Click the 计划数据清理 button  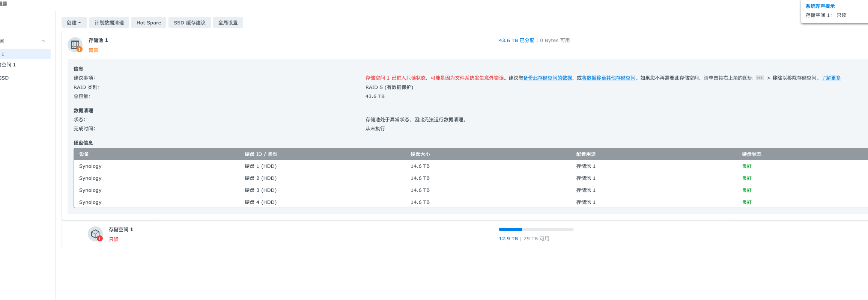pos(109,23)
